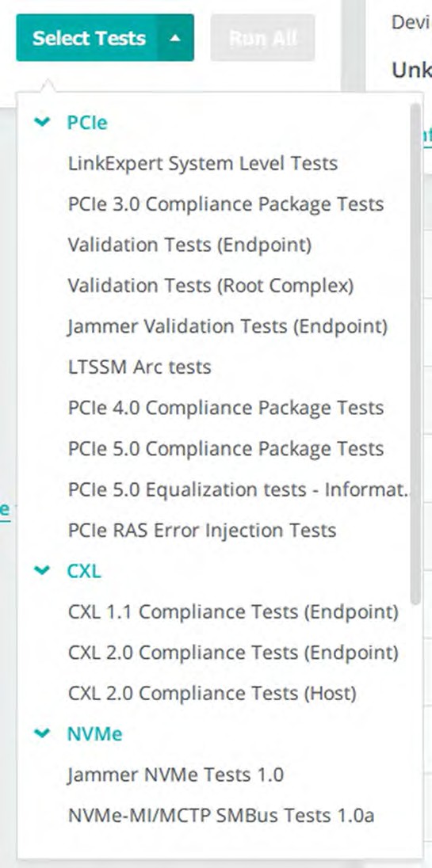
Task: Pick Jammer Validation Tests (Endpoint)
Action: tap(227, 326)
